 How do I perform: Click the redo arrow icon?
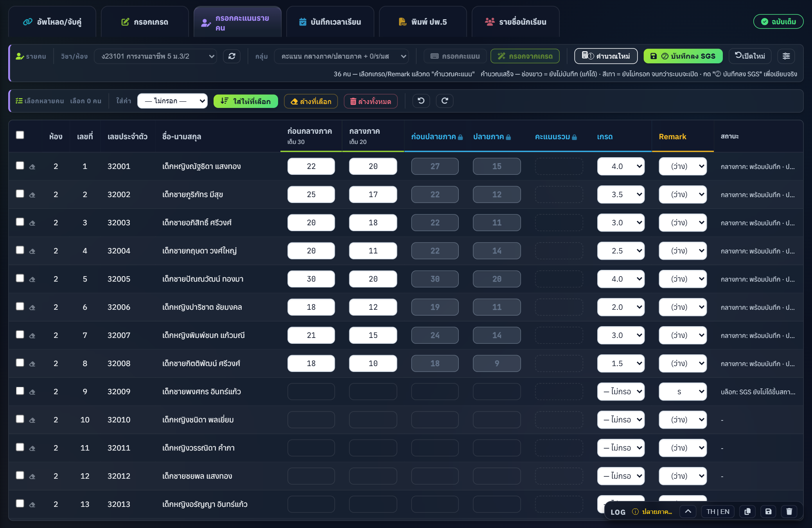[x=445, y=101]
